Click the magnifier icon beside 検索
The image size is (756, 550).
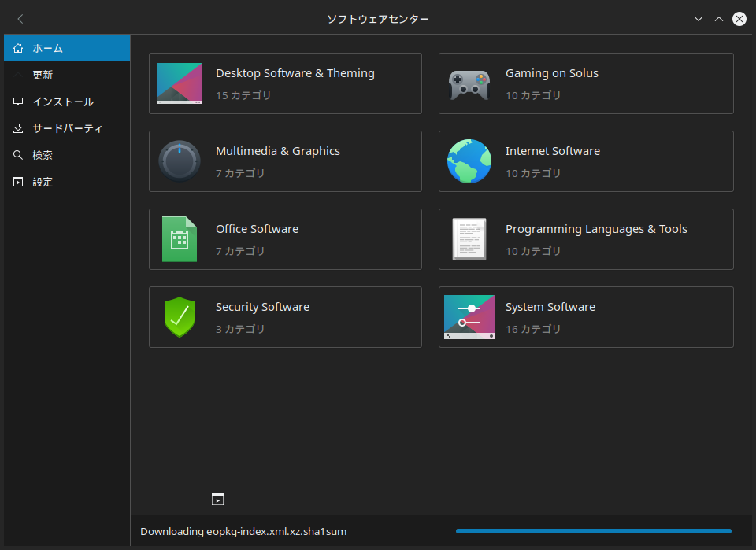(18, 155)
